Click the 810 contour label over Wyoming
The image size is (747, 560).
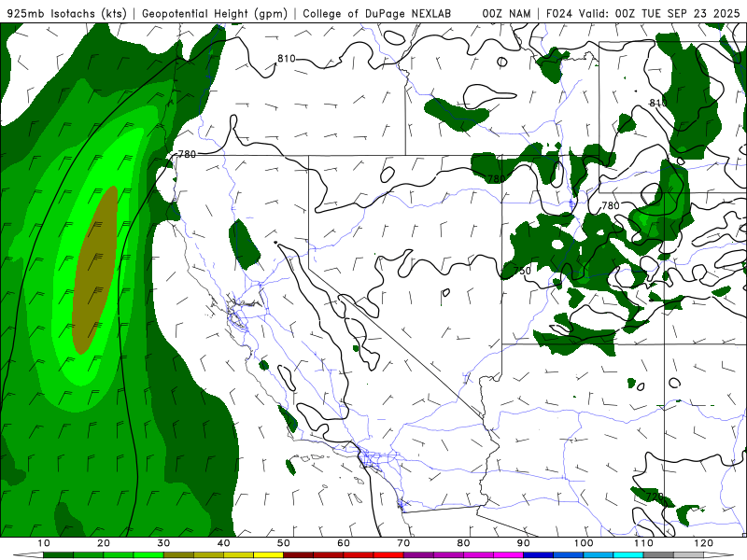click(x=658, y=103)
